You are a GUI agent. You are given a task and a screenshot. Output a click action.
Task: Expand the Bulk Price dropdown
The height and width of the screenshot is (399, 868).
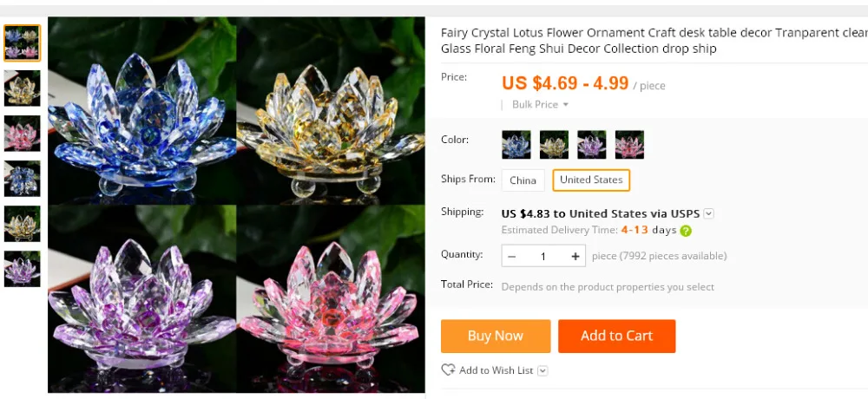pos(540,104)
